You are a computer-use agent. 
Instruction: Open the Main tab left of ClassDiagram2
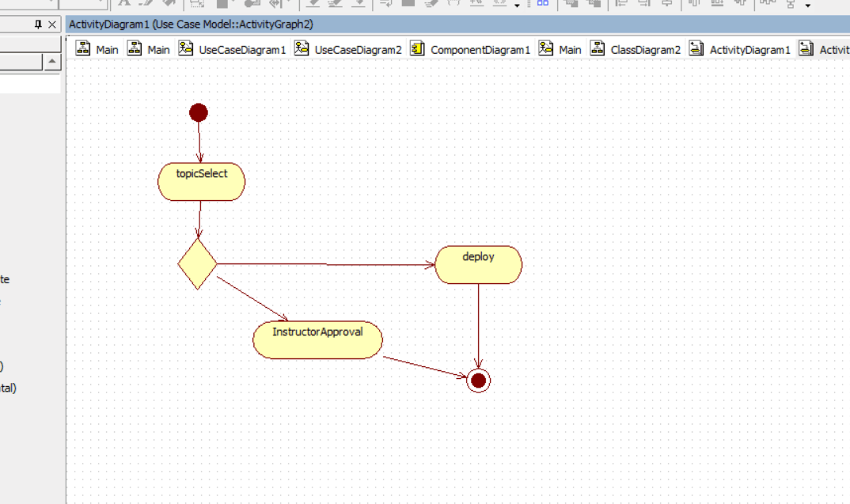tap(560, 49)
